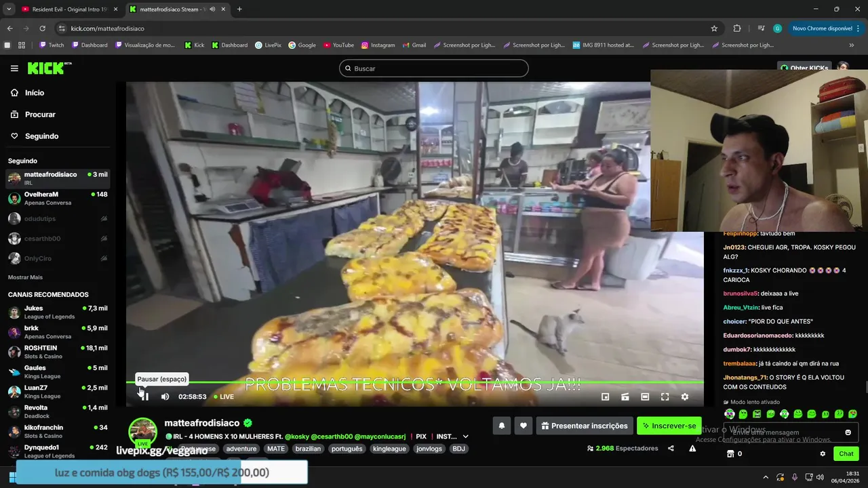868x488 pixels.
Task: Open LuanZ7 recommended channel
Action: (58, 391)
